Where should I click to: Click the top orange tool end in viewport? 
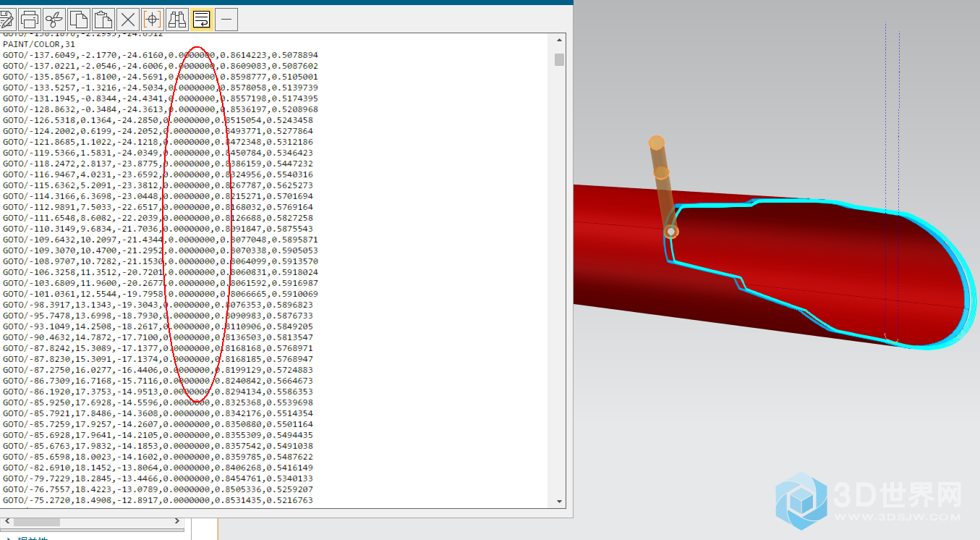pyautogui.click(x=656, y=143)
